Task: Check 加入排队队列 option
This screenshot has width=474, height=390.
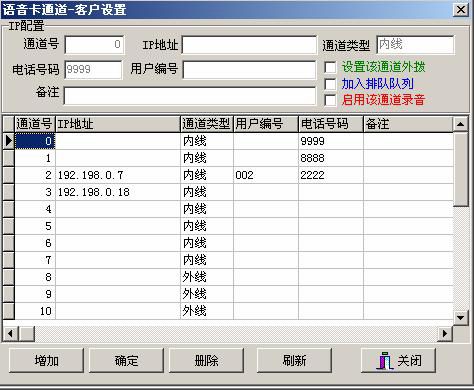Action: click(x=330, y=84)
